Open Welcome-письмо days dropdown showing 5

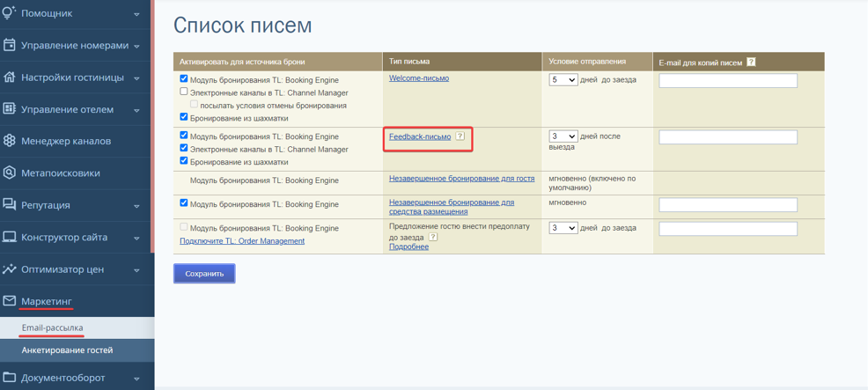(x=563, y=80)
